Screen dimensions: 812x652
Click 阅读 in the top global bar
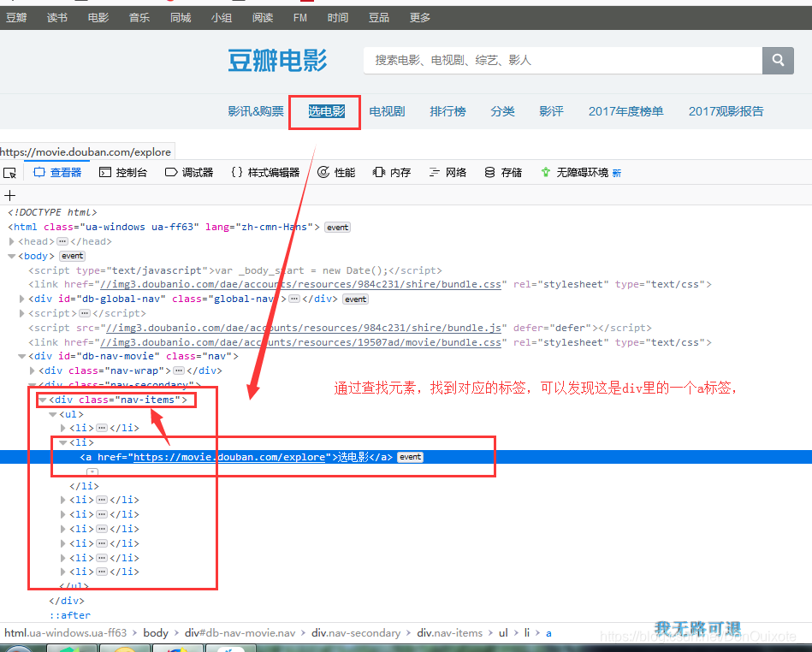pos(263,18)
